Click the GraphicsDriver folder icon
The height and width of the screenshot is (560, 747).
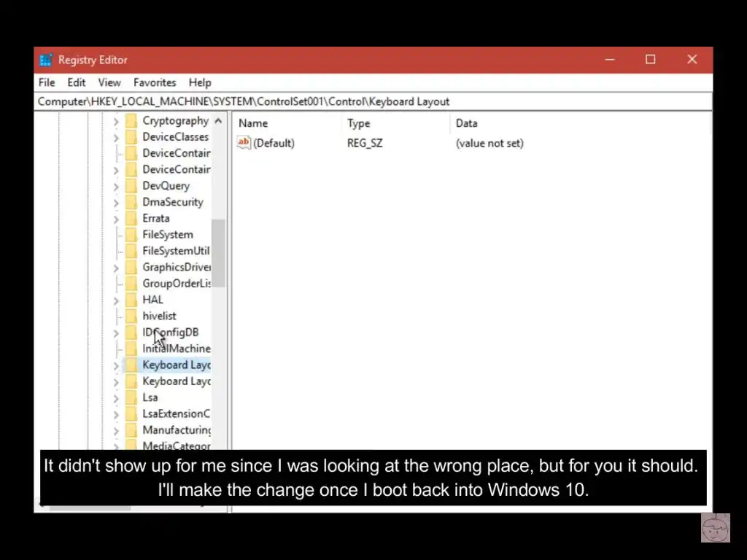131,268
